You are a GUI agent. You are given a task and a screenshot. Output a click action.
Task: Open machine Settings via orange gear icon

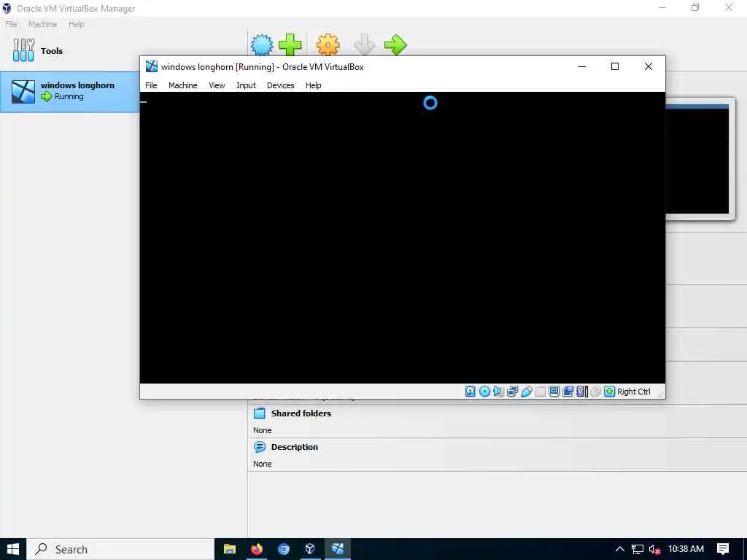point(328,45)
